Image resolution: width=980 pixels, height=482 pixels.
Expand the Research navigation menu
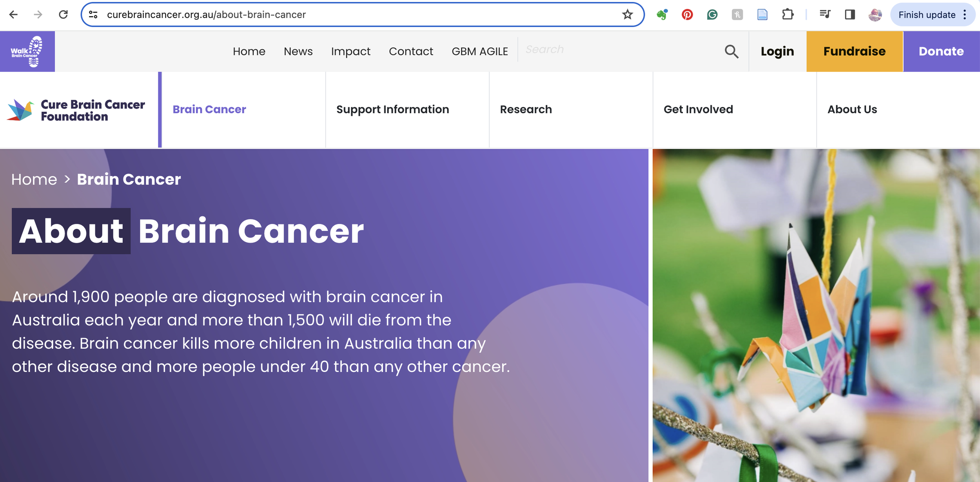(x=526, y=109)
